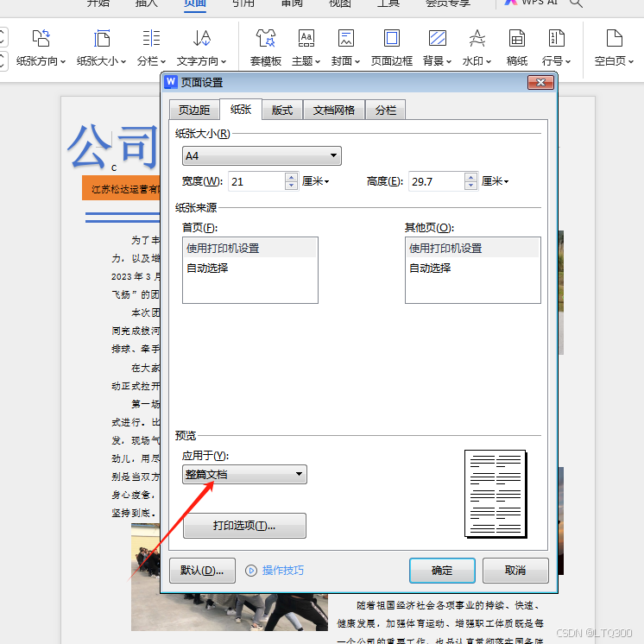This screenshot has height=644, width=644.
Task: Decrease the 高度 height spinner
Action: pos(470,186)
